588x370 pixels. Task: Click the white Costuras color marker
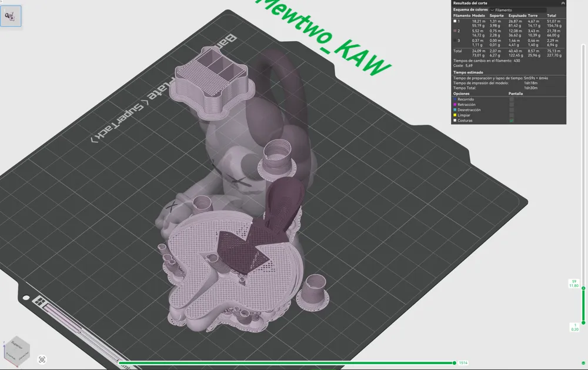(455, 121)
